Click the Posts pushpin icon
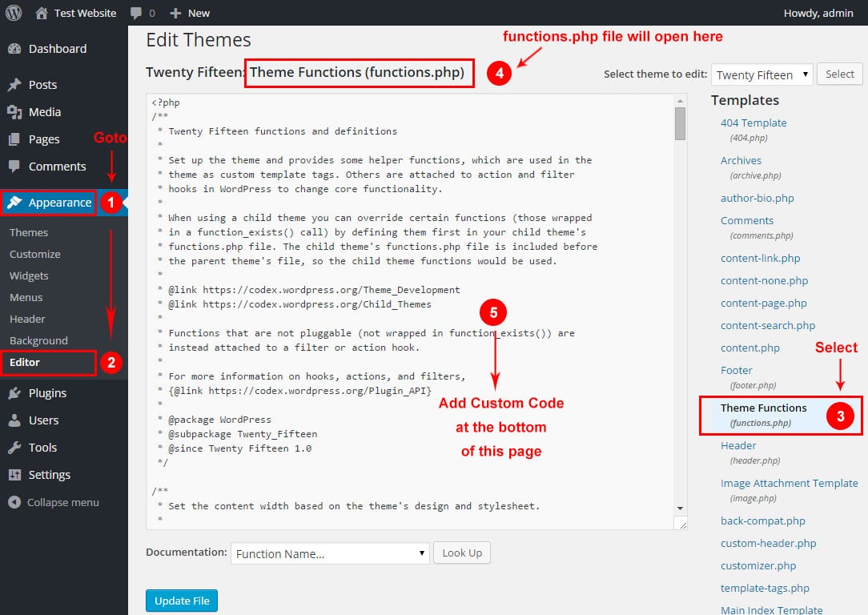The width and height of the screenshot is (868, 615). [x=14, y=85]
